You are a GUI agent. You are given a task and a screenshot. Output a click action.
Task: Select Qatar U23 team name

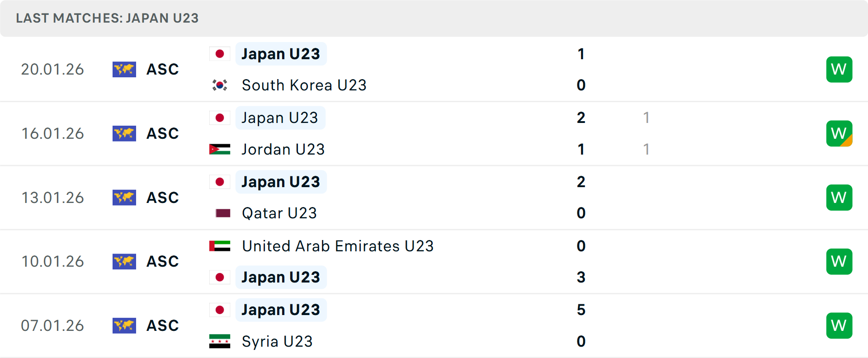click(279, 213)
